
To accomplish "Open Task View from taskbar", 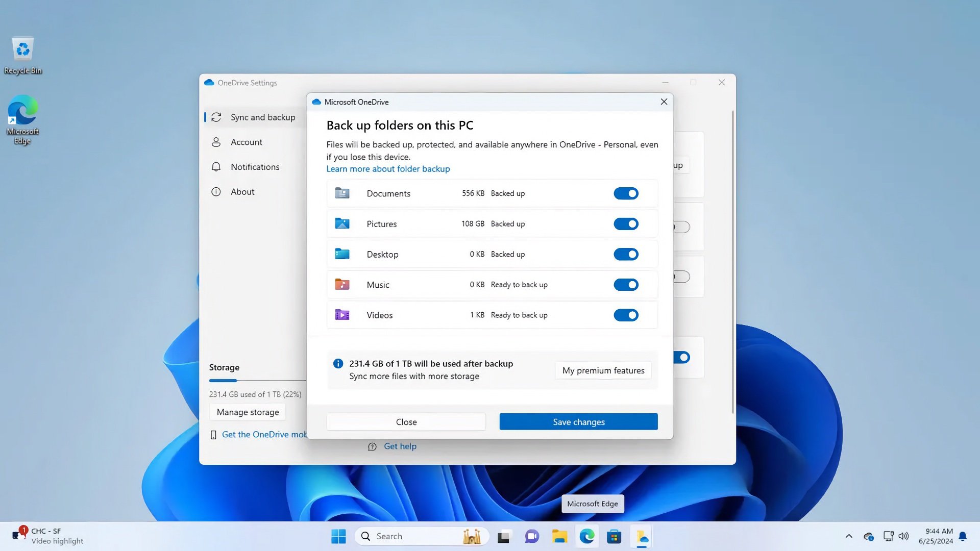I will [504, 537].
